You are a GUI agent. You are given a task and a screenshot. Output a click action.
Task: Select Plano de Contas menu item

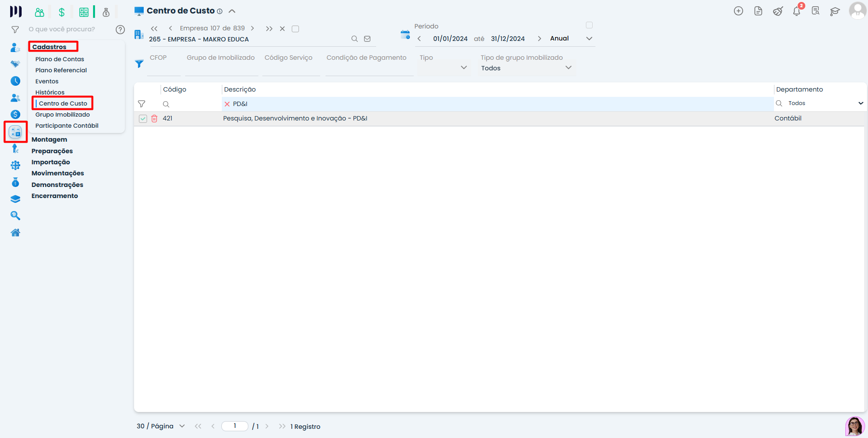tap(59, 59)
